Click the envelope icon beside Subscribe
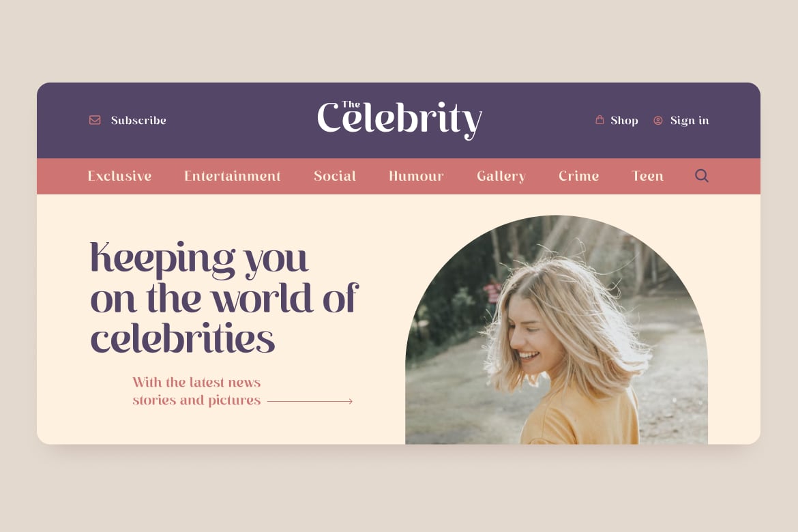Viewport: 798px width, 532px height. coord(95,120)
